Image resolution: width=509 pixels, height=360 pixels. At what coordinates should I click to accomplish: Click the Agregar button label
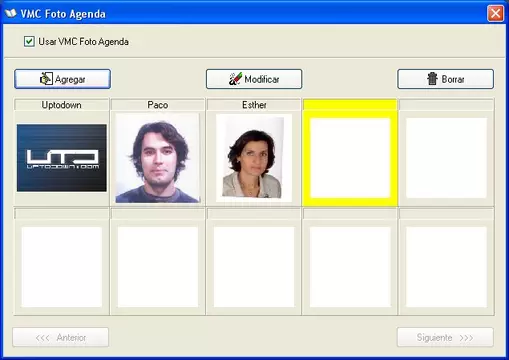click(x=70, y=79)
